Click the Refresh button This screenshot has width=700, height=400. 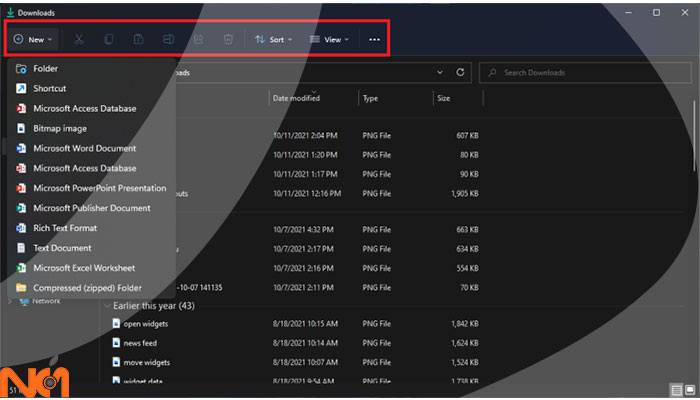click(x=460, y=72)
